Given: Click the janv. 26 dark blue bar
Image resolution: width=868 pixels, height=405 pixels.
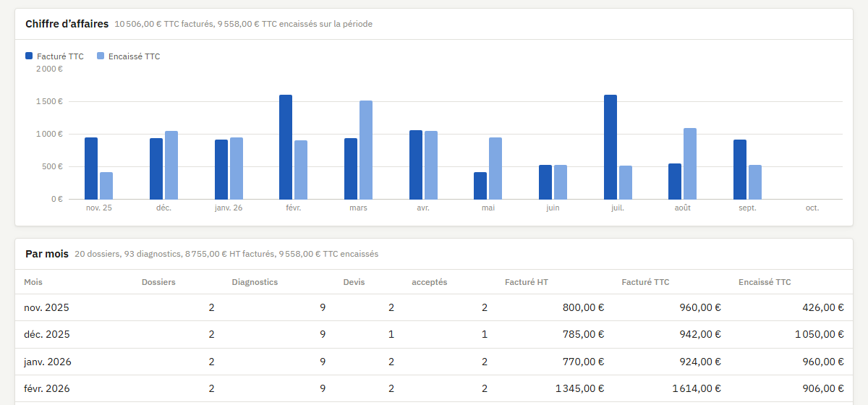Looking at the screenshot, I should [221, 169].
